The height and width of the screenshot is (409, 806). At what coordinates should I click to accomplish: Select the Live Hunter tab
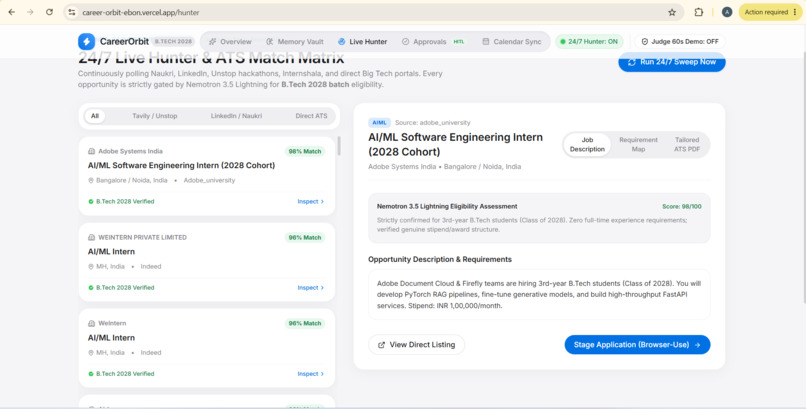(362, 42)
